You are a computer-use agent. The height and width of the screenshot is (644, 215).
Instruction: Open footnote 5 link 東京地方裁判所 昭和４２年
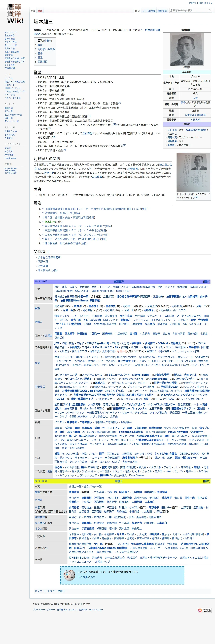click(75, 226)
